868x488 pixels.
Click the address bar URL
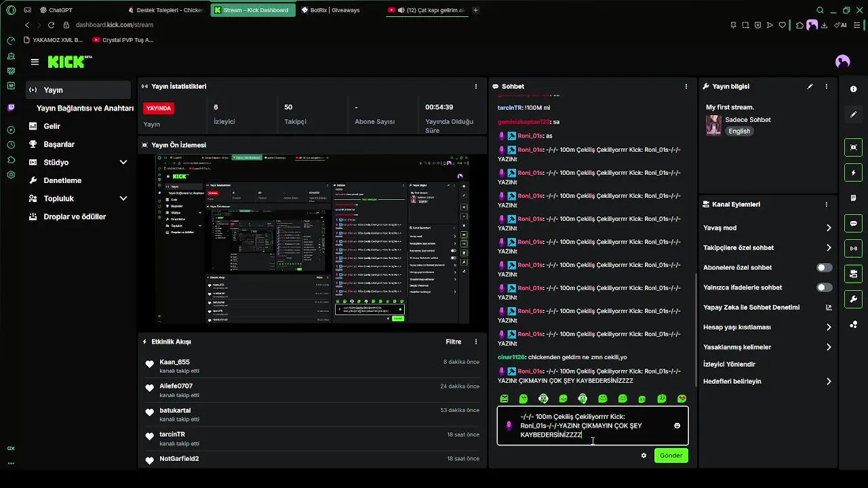pos(115,25)
